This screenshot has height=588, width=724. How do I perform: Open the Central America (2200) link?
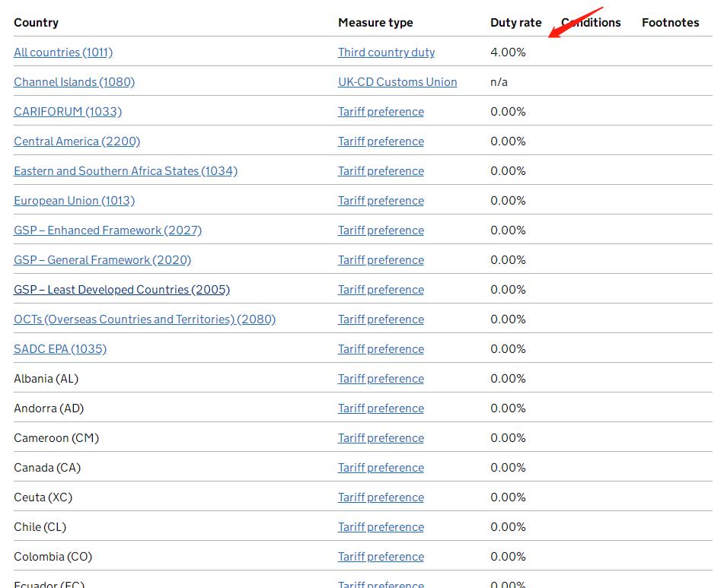pos(77,141)
